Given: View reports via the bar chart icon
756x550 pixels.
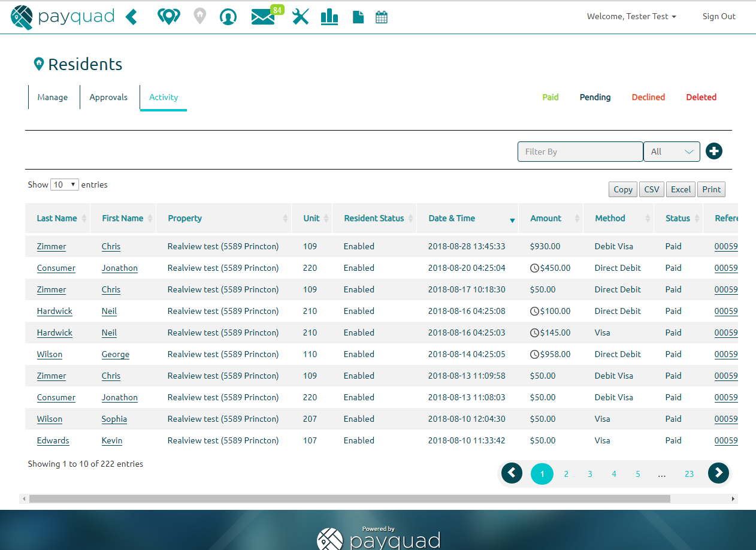Looking at the screenshot, I should point(329,16).
